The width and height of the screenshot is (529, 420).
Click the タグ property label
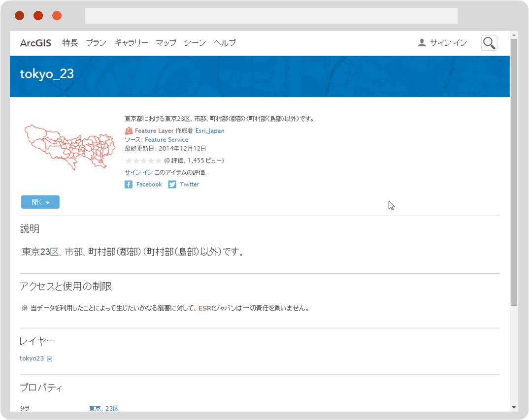(24, 409)
